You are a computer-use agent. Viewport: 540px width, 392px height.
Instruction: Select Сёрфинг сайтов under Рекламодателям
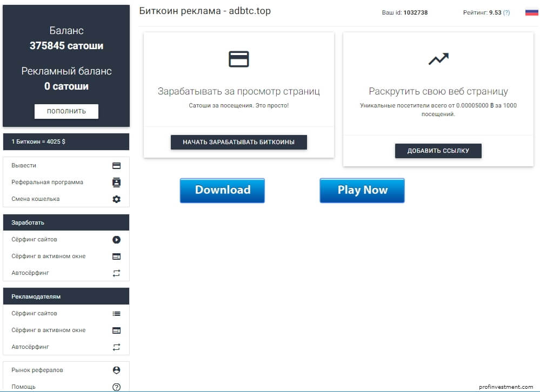point(66,313)
